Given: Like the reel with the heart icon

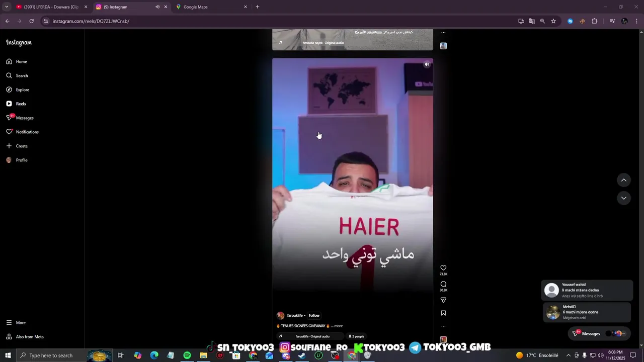Looking at the screenshot, I should tap(443, 268).
